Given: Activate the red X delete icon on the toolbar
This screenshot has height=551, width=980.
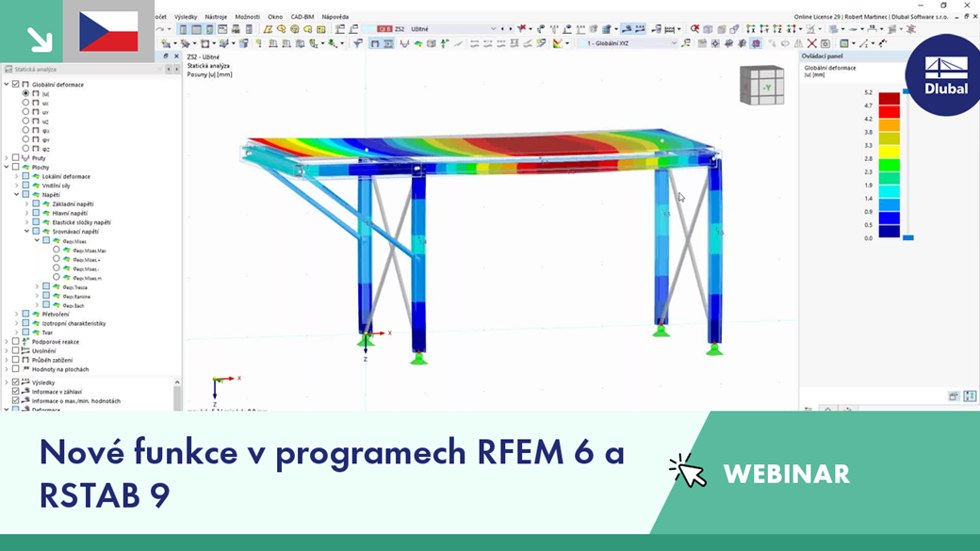Looking at the screenshot, I should pos(811,43).
